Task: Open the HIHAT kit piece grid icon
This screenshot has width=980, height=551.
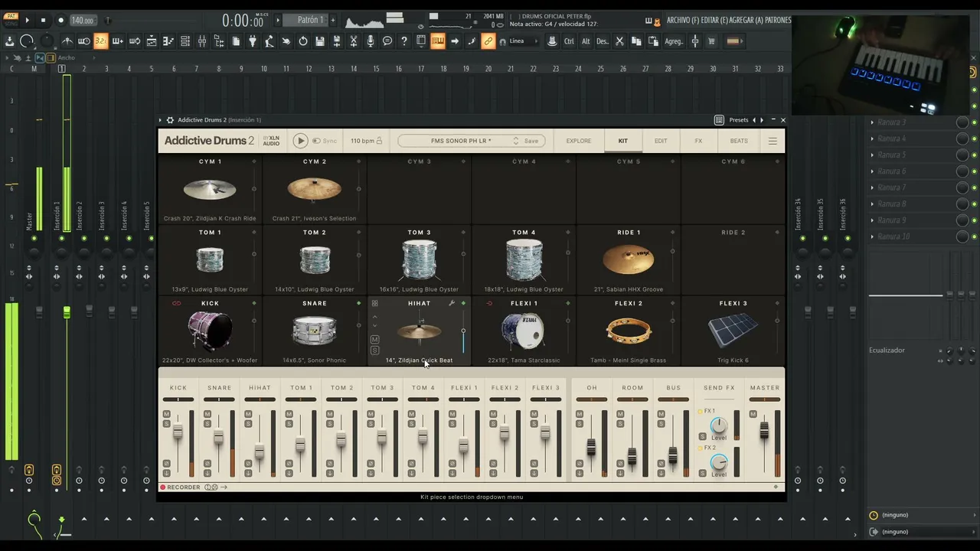Action: click(374, 303)
